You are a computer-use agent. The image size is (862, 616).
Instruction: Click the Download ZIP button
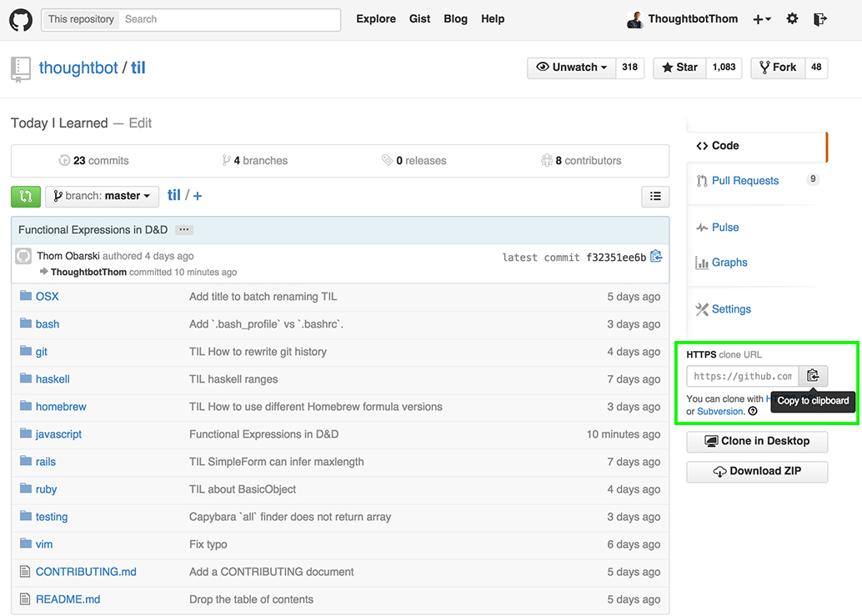pyautogui.click(x=757, y=471)
